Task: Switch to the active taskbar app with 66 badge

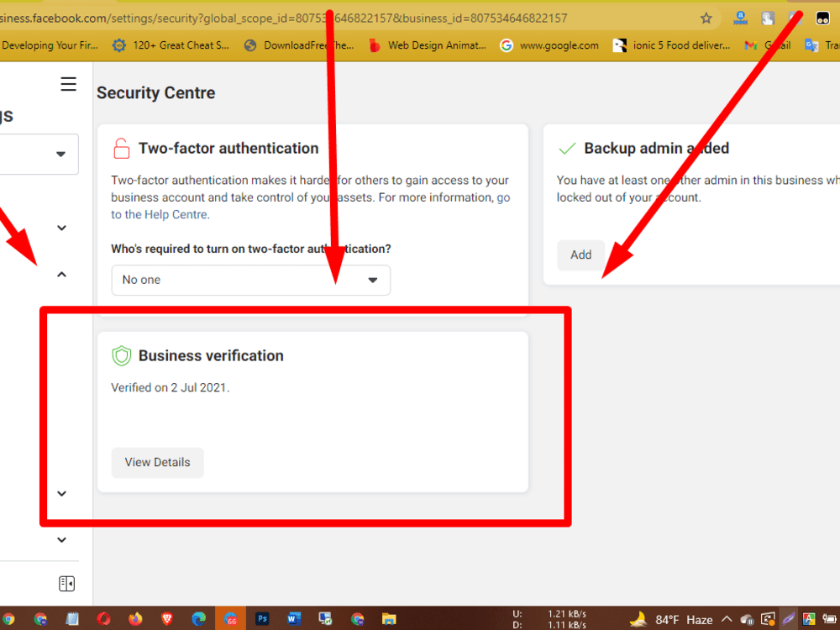Action: pyautogui.click(x=230, y=619)
